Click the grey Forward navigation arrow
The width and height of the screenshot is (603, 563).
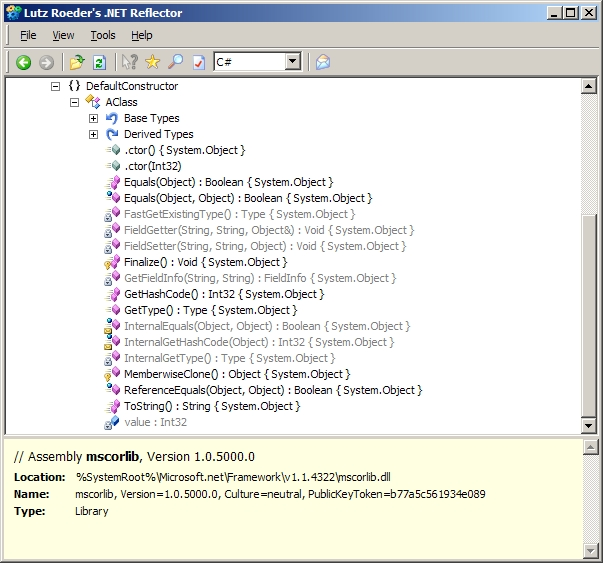click(47, 62)
